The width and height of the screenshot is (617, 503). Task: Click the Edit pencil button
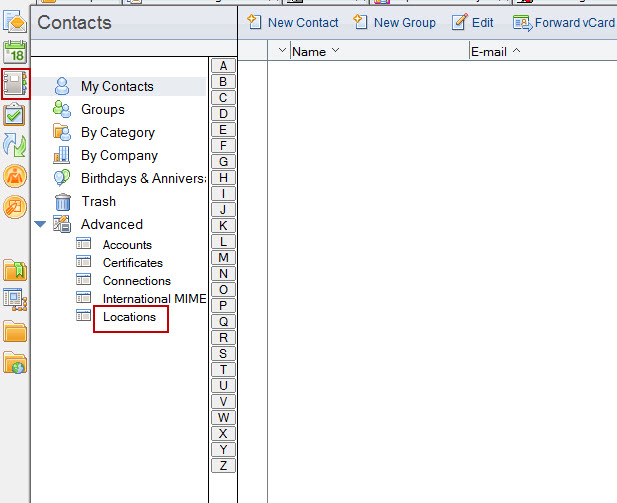[474, 22]
